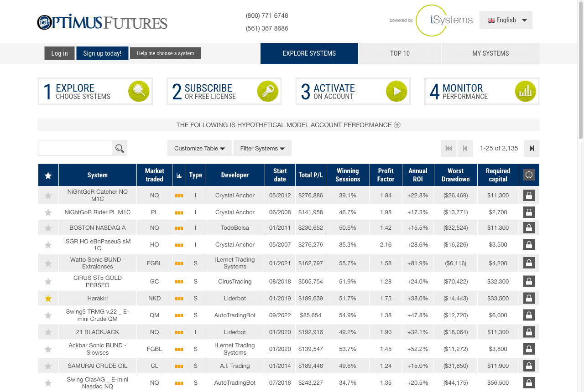Click Help me choose a system

click(165, 53)
